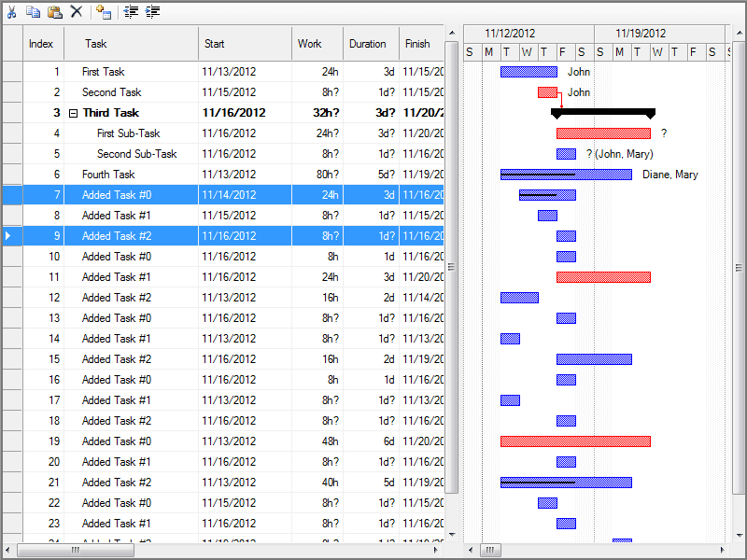Click the chart horizontal scrollbar thumb
The width and height of the screenshot is (747, 560).
point(490,550)
